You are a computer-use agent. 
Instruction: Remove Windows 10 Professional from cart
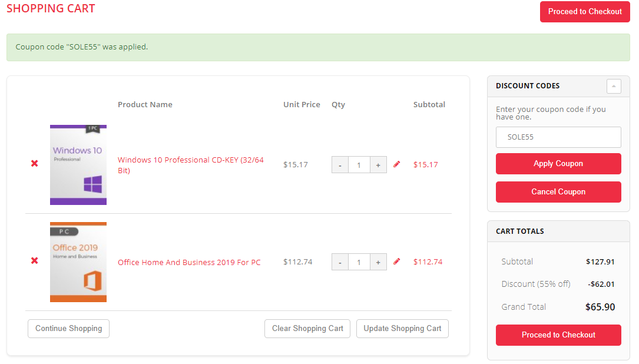(x=35, y=163)
